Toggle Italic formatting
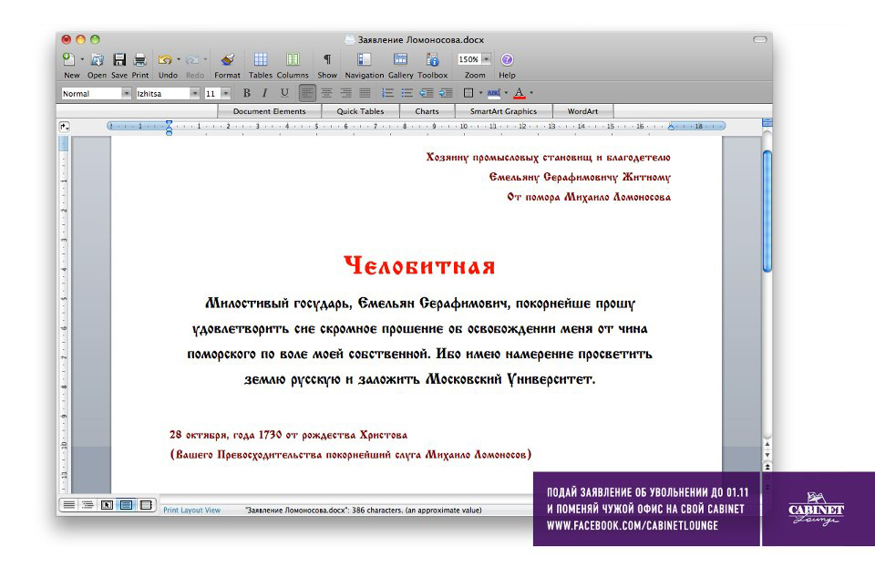This screenshot has height=588, width=875. (x=265, y=93)
